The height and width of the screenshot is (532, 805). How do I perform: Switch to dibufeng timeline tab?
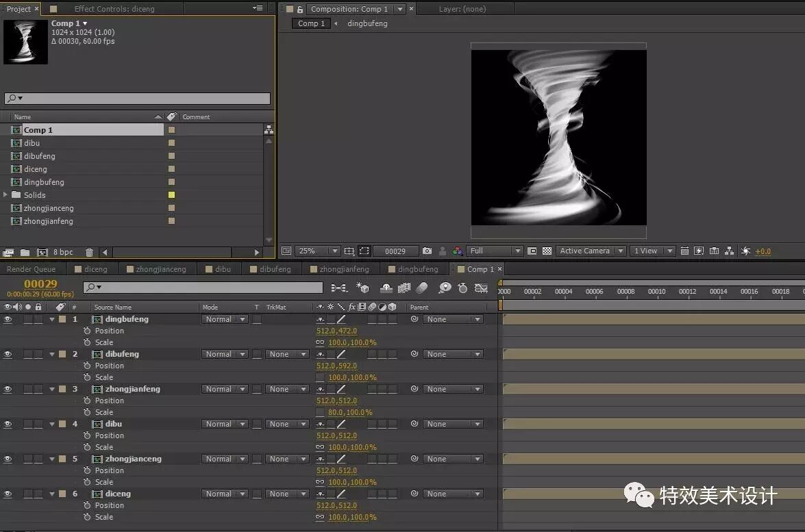point(271,269)
